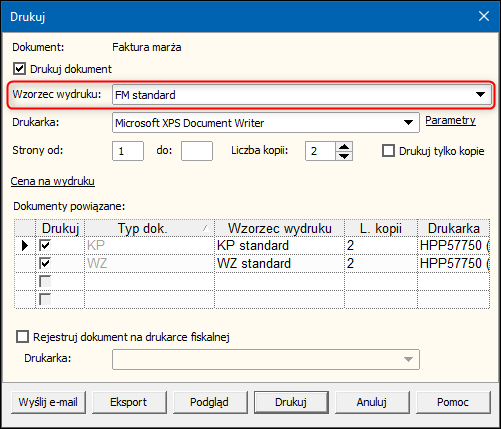
Task: Click the Liczba kopii value field
Action: click(320, 151)
